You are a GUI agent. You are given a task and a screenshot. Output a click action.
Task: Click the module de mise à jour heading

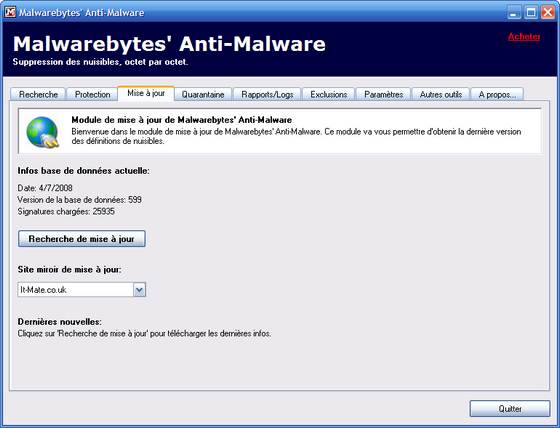(x=181, y=120)
